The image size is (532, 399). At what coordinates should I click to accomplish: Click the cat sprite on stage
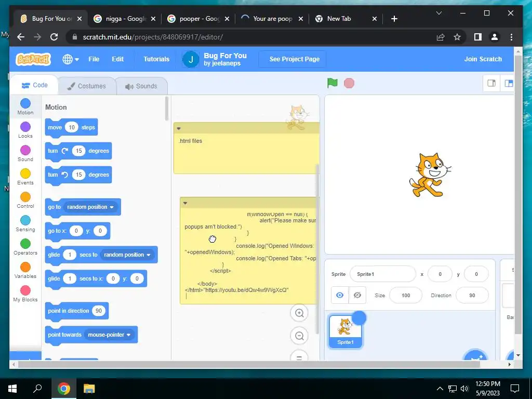[430, 175]
